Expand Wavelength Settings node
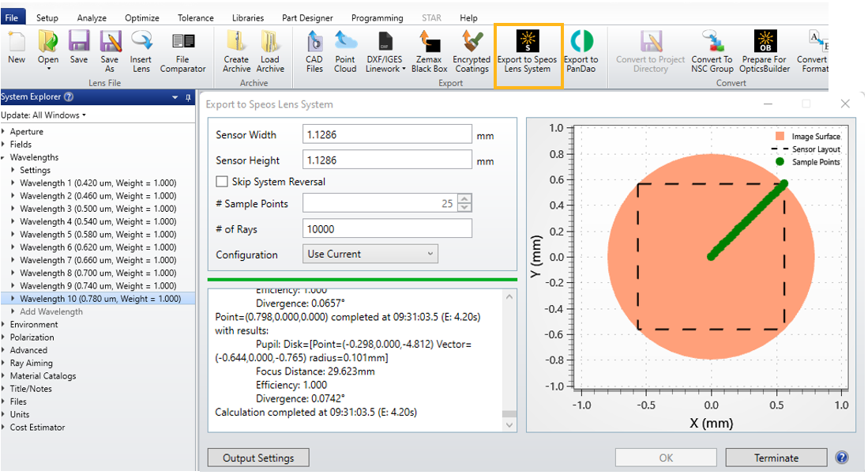Image resolution: width=868 pixels, height=475 pixels. [x=13, y=170]
